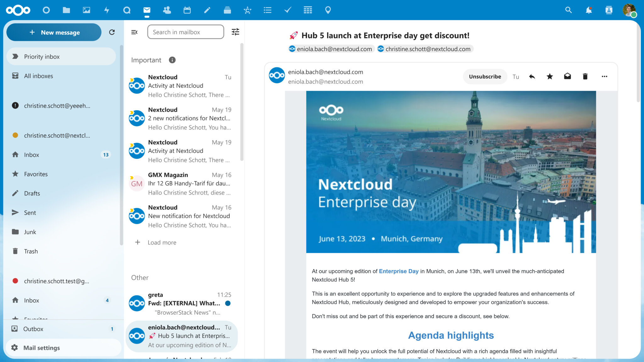
Task: Open the Photos app from the top bar
Action: [x=86, y=10]
